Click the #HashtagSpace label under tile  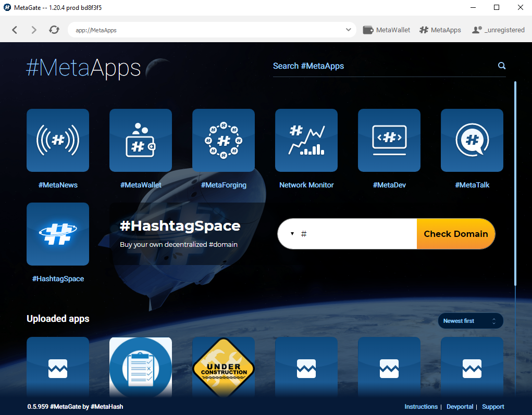pyautogui.click(x=58, y=279)
